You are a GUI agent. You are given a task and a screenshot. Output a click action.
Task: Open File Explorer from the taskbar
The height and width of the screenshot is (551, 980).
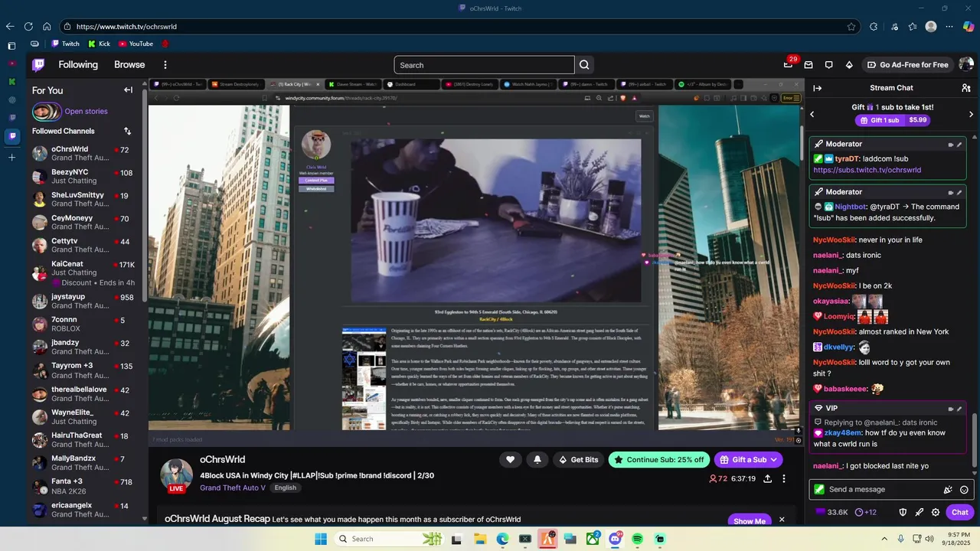point(479,539)
